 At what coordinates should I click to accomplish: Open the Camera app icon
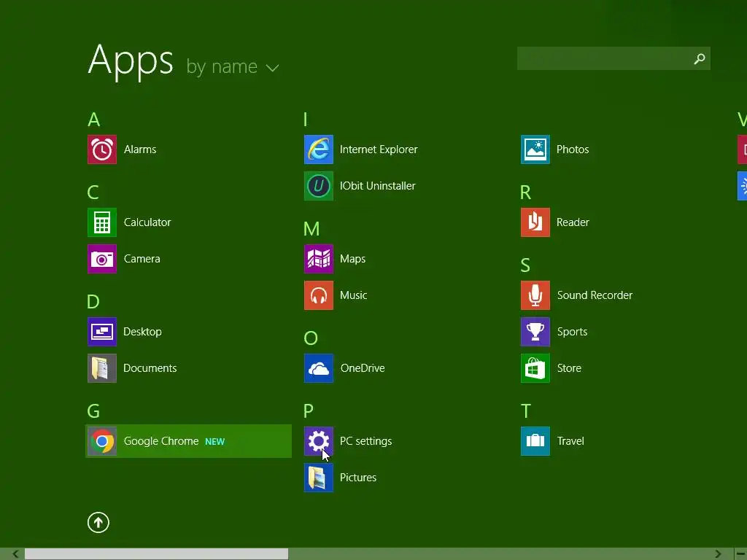point(102,259)
